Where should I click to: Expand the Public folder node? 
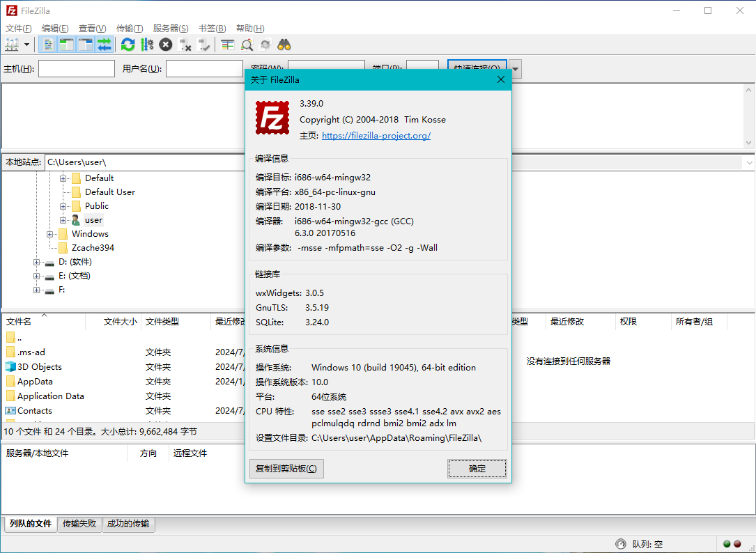point(63,206)
